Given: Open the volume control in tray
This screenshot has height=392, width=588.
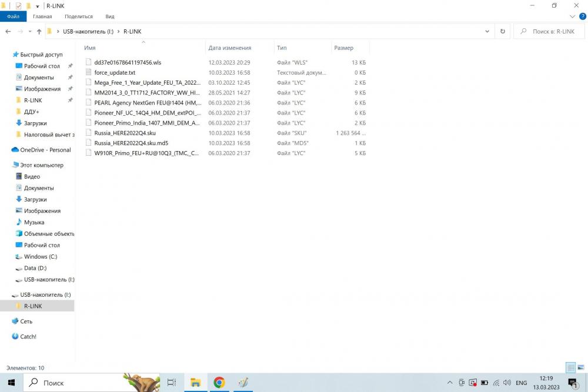Looking at the screenshot, I should click(x=507, y=383).
